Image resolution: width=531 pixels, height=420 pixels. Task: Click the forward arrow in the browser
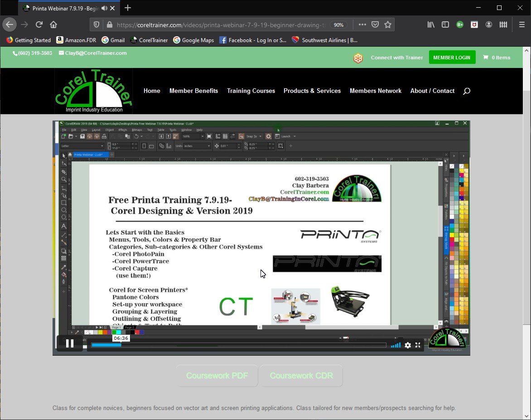click(24, 24)
